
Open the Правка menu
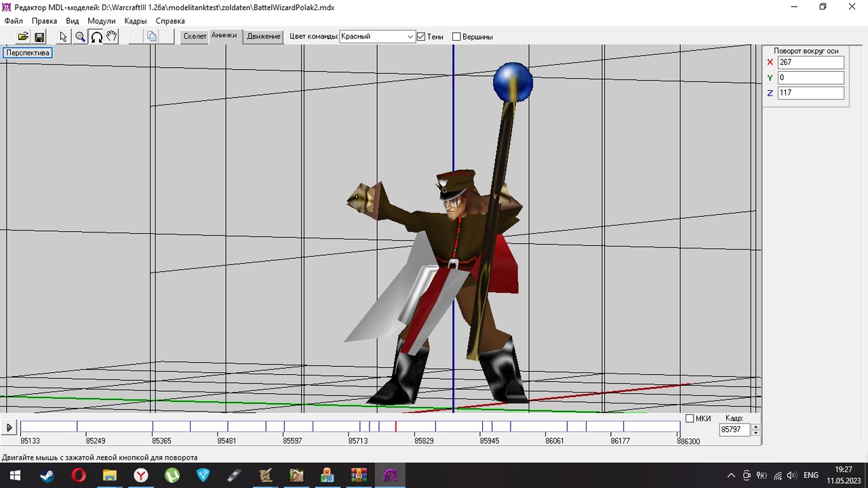[x=45, y=21]
